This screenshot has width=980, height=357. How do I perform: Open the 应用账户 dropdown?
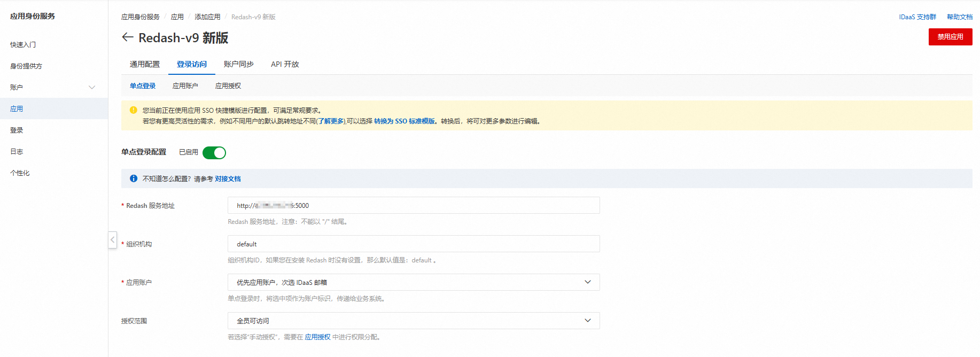(414, 282)
